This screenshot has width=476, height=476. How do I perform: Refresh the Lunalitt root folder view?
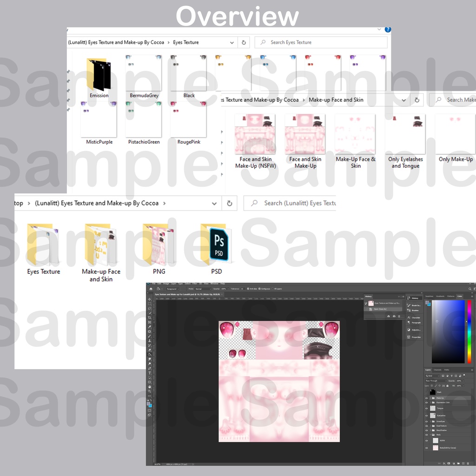tap(230, 203)
